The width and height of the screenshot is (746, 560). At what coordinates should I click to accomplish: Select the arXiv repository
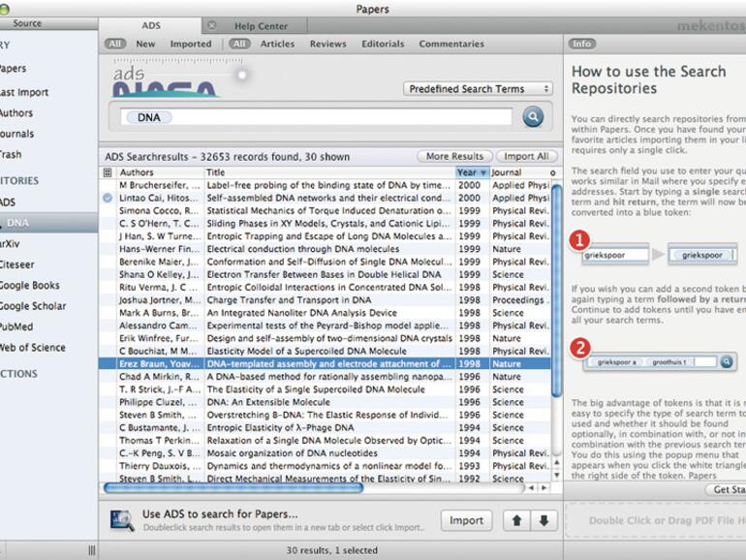(x=10, y=243)
